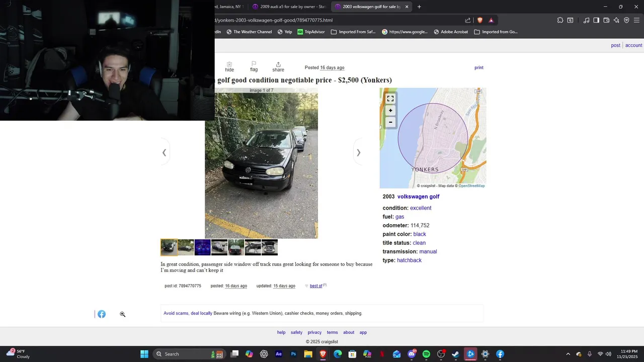Image resolution: width=644 pixels, height=362 pixels.
Task: Close the 2003 volkswagen golf tab
Action: pos(407,7)
